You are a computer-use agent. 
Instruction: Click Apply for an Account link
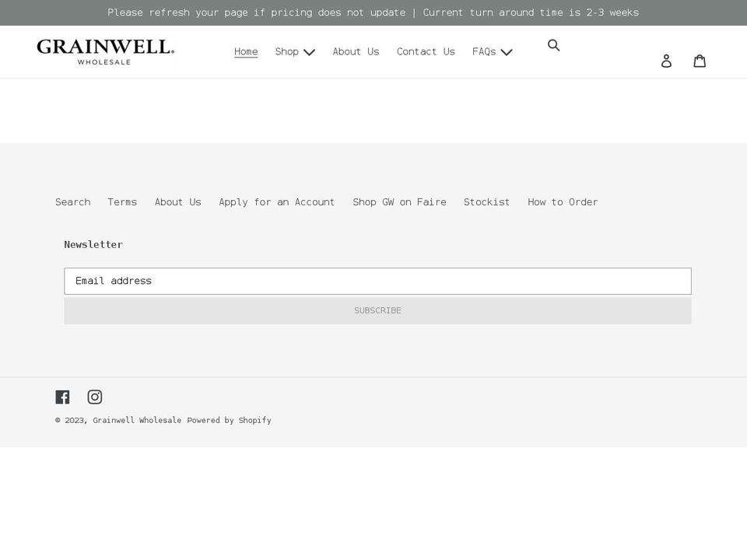click(x=277, y=202)
